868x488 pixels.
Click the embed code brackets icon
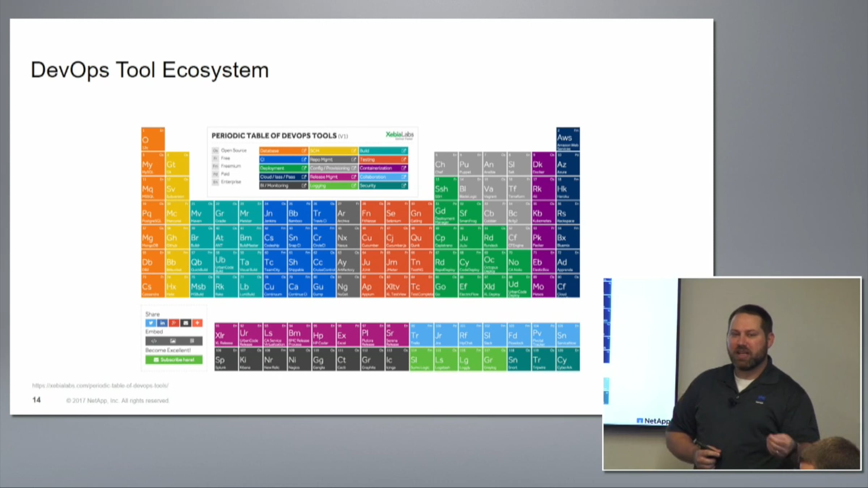(154, 341)
